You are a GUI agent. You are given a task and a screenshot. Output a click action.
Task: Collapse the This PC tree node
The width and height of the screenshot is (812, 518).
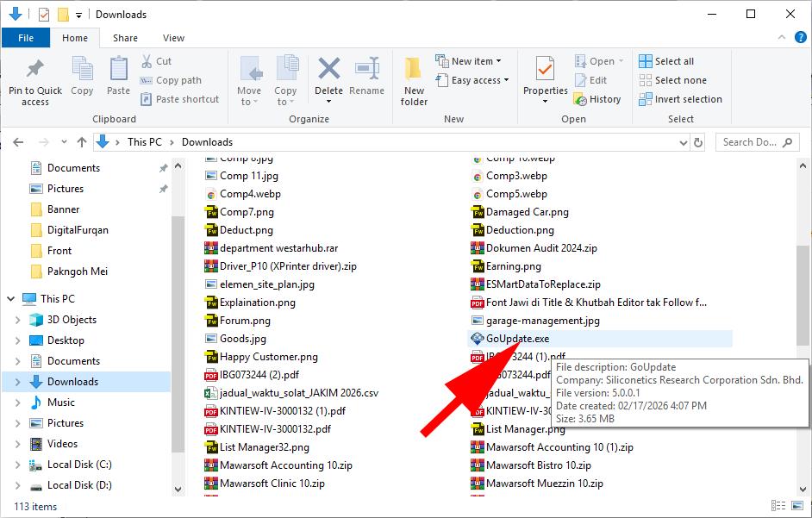click(x=10, y=299)
